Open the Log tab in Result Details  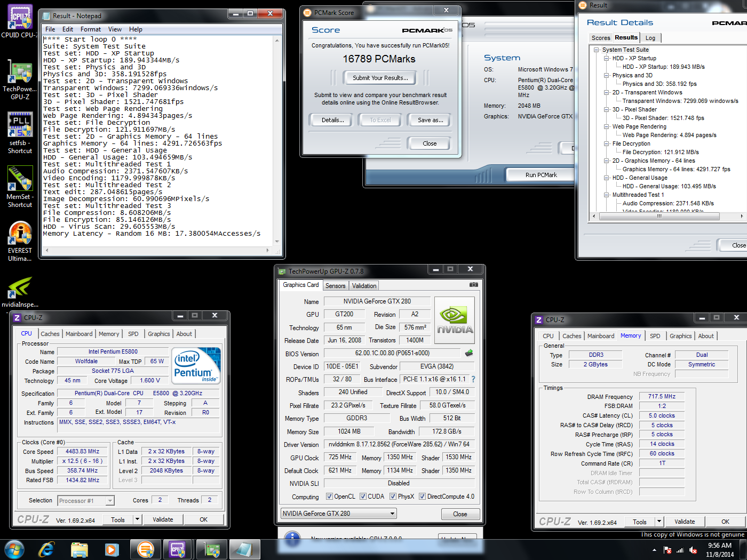[650, 38]
